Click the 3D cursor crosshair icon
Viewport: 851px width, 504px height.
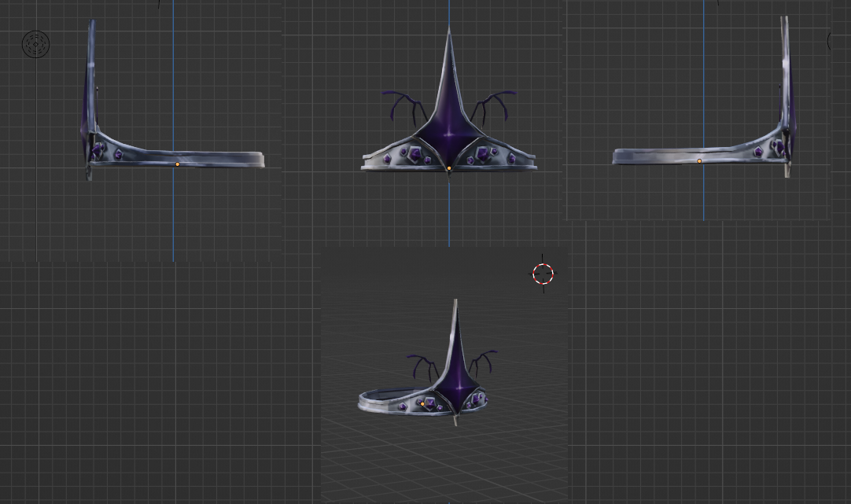coord(543,274)
